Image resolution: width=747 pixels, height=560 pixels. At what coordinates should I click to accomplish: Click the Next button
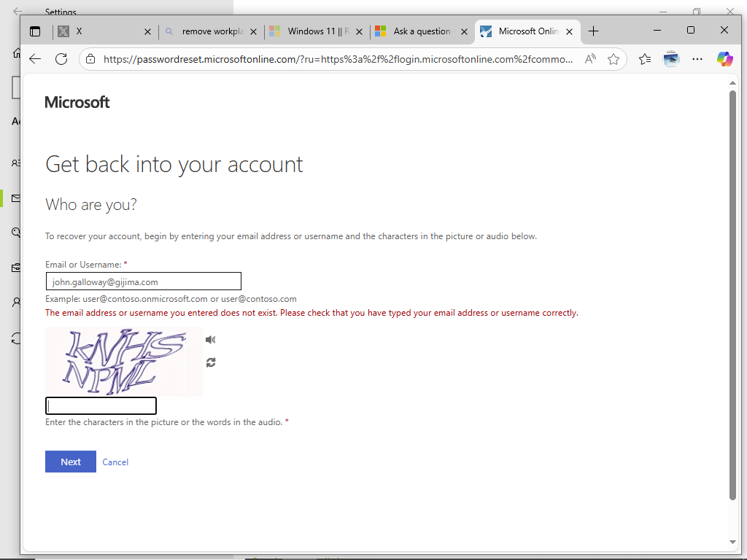tap(71, 462)
